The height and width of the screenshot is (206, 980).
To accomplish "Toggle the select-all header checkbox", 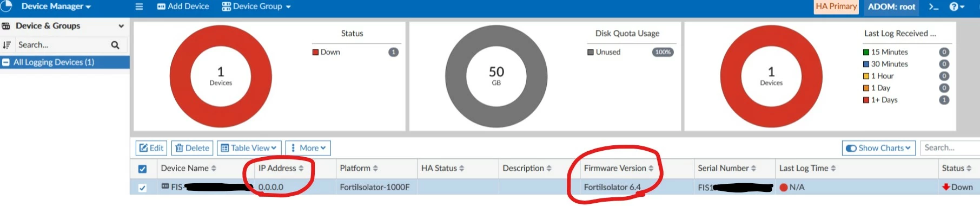I will [142, 169].
